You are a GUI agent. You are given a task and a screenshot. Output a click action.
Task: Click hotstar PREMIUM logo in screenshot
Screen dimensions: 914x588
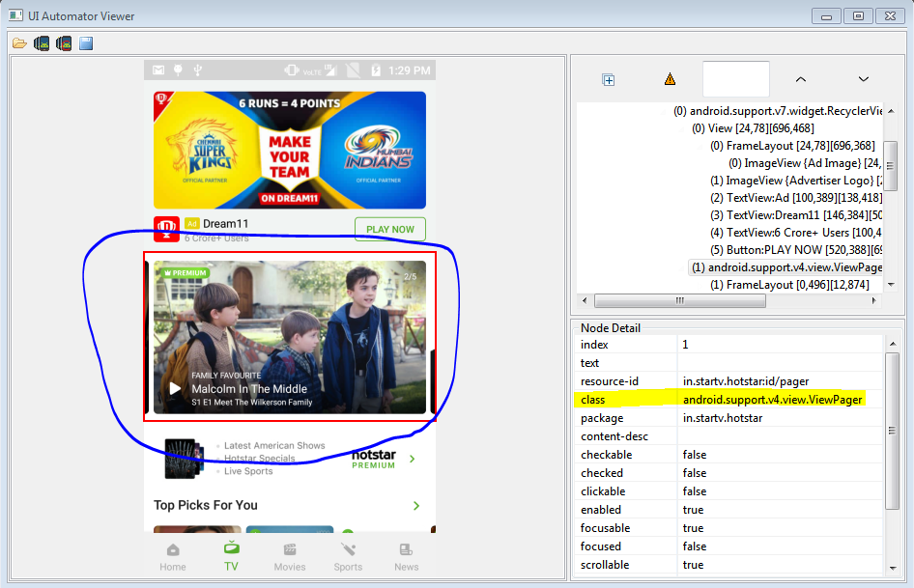[374, 459]
